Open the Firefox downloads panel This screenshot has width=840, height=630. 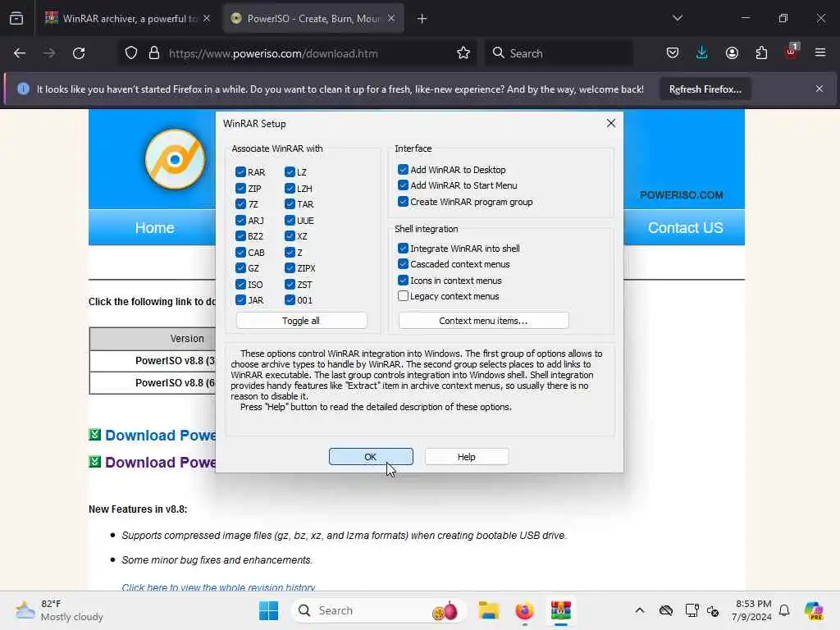[x=702, y=53]
